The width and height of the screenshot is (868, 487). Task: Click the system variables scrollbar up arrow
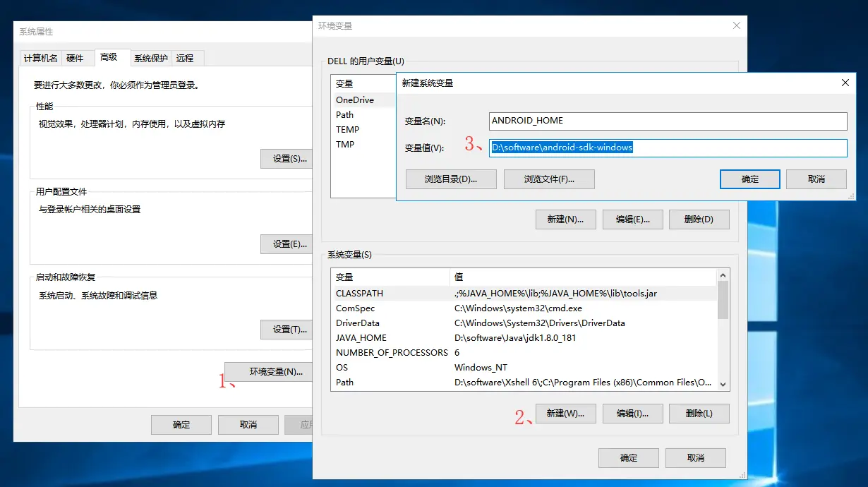pyautogui.click(x=723, y=277)
